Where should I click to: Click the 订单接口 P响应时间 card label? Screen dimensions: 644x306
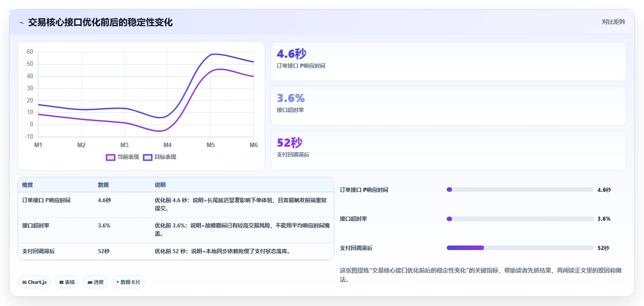[x=301, y=65]
